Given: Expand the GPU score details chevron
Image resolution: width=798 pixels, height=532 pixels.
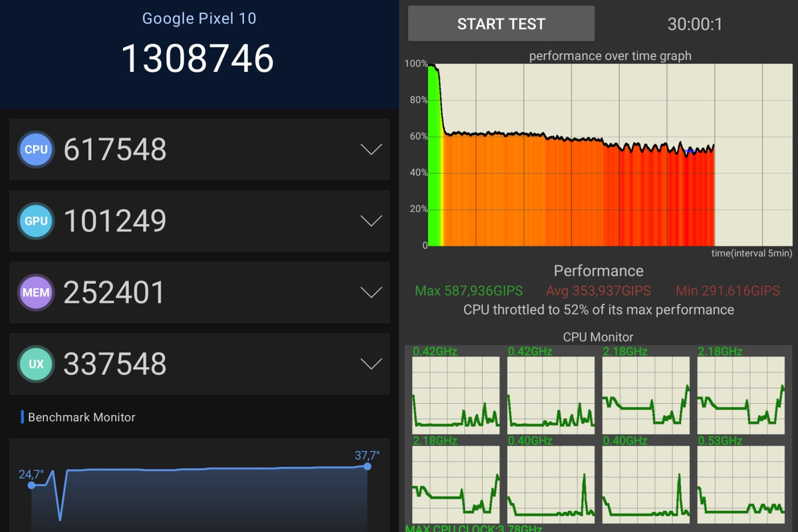Looking at the screenshot, I should (370, 221).
